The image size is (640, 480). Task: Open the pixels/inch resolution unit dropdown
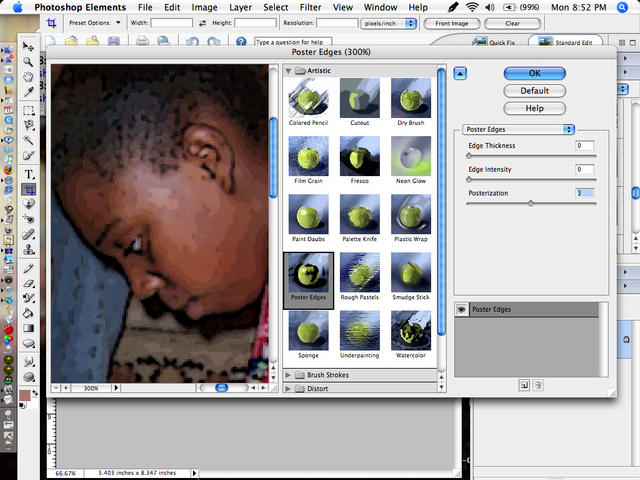coord(389,23)
